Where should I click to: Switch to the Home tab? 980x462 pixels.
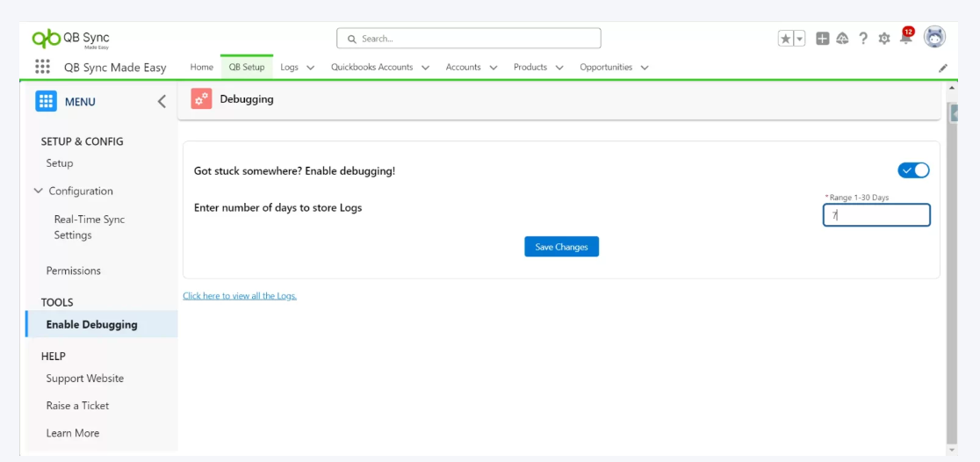click(202, 67)
